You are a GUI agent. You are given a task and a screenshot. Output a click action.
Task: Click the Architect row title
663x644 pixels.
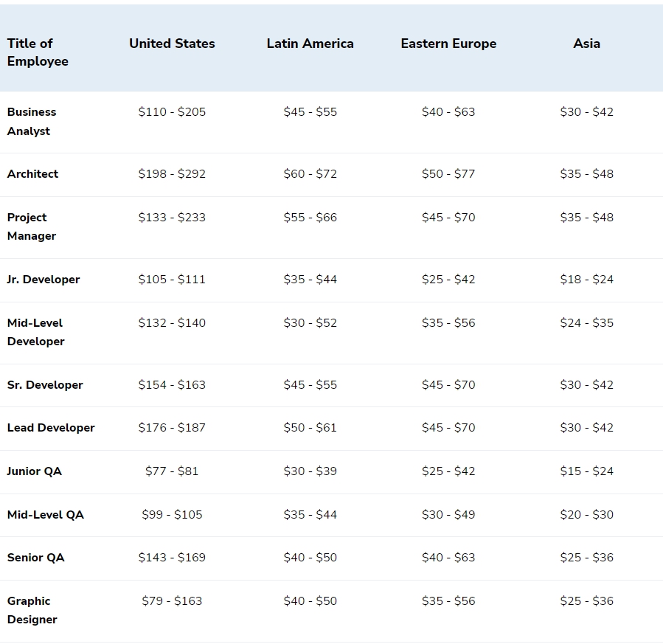point(32,174)
